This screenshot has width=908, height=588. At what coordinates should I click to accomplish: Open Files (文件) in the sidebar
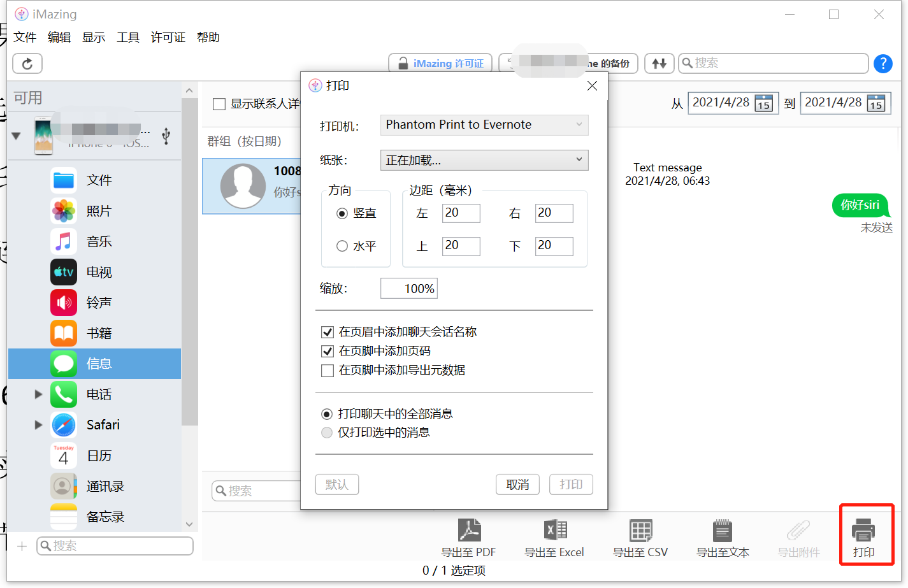pyautogui.click(x=94, y=180)
